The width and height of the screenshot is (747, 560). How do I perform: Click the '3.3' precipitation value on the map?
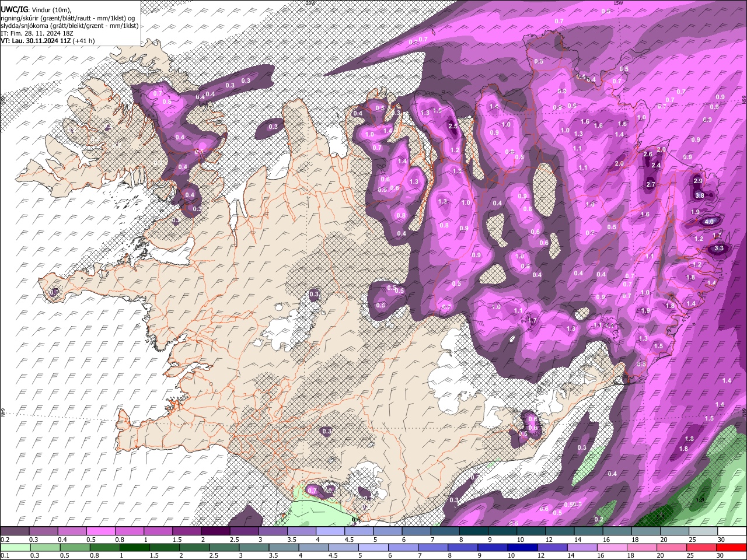click(x=719, y=249)
